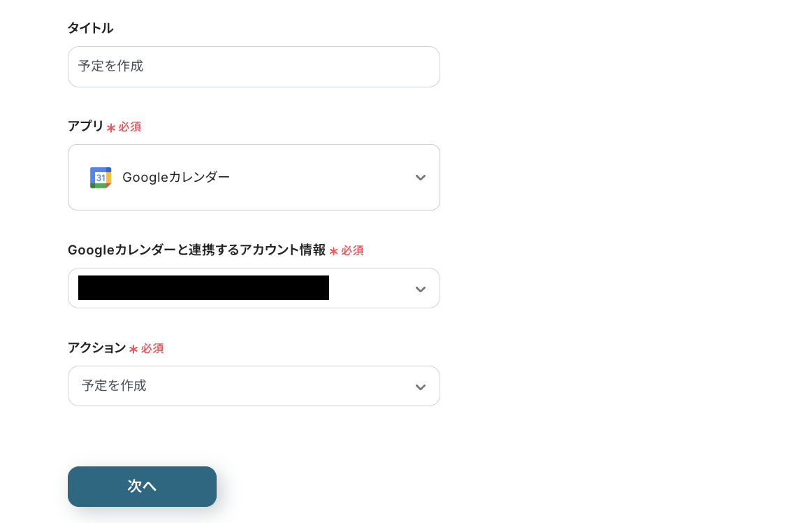Click the タイトル input field
Screen dimensions: 812x523
pyautogui.click(x=254, y=66)
